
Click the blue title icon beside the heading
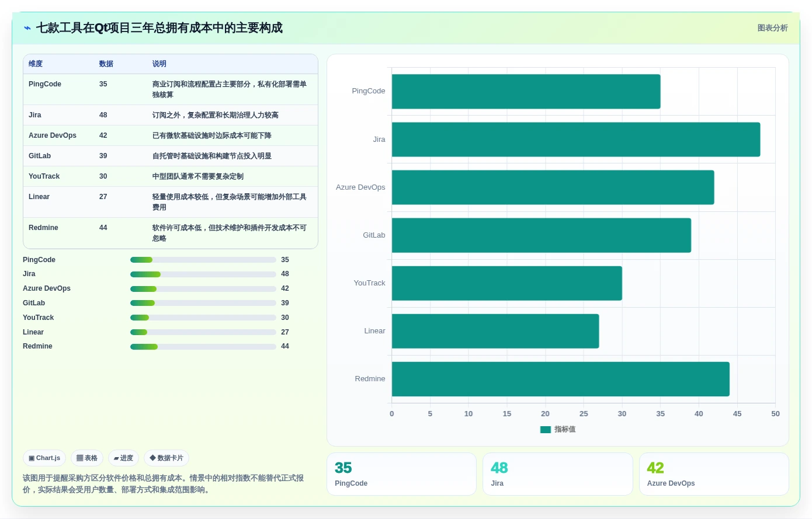27,28
